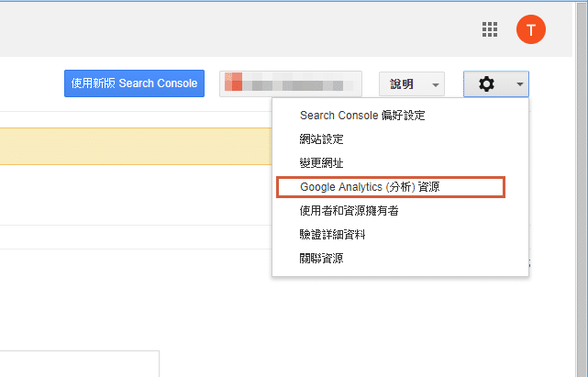The height and width of the screenshot is (377, 588).
Task: Click the vertical page scrollbar
Action: pos(582,190)
